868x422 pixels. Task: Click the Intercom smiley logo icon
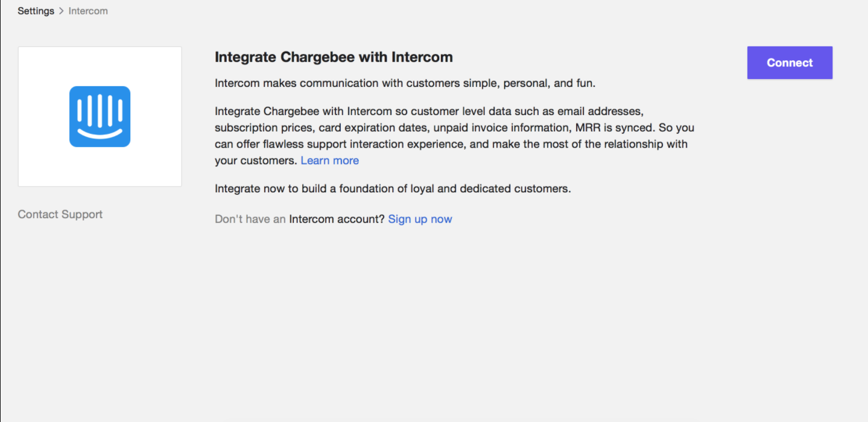coord(100,116)
